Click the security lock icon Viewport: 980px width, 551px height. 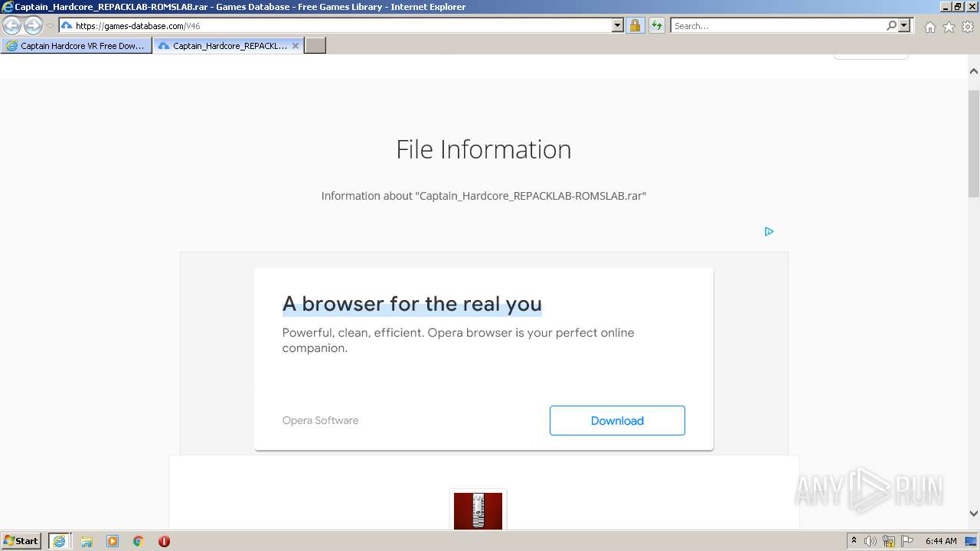[x=635, y=26]
